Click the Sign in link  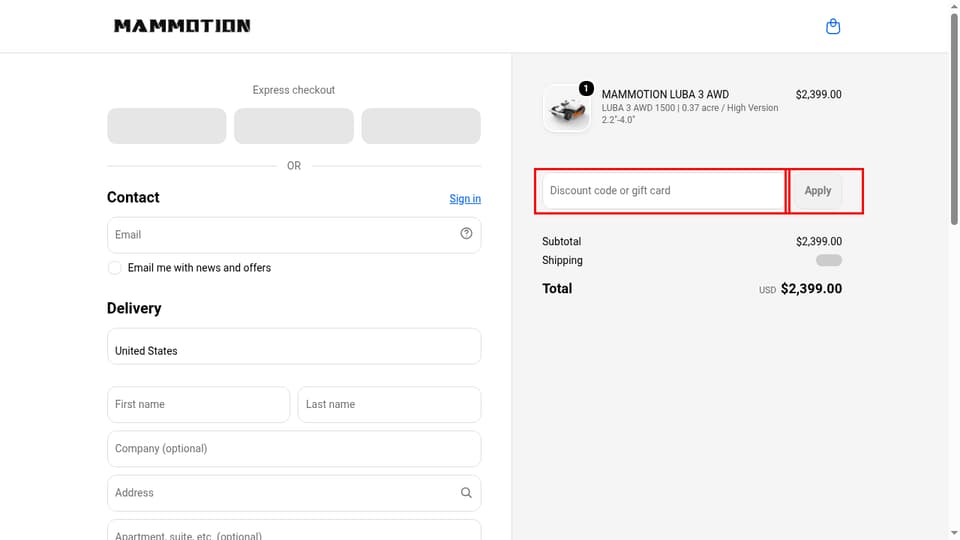pos(465,198)
